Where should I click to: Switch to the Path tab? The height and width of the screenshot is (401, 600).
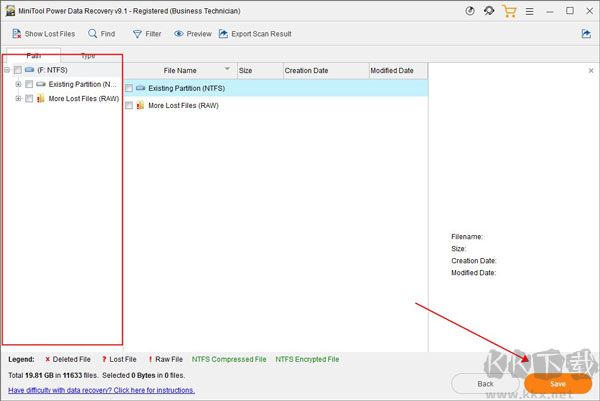click(34, 55)
